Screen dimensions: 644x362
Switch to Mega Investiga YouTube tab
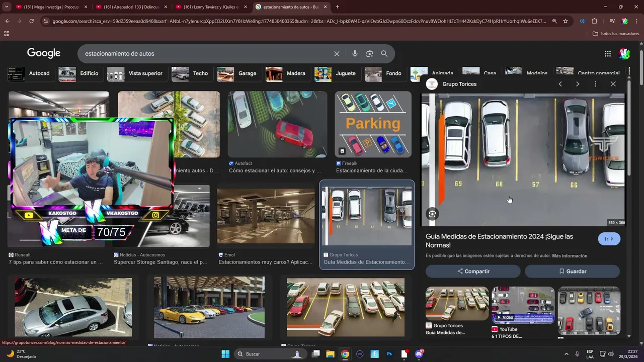[51, 7]
